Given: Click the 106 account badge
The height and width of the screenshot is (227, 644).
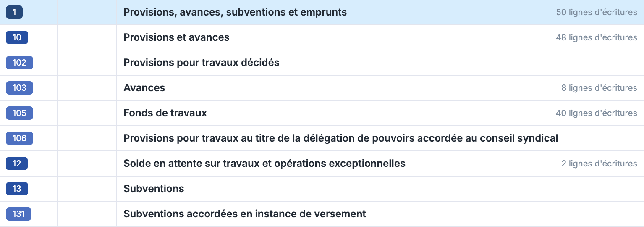Looking at the screenshot, I should [x=19, y=138].
